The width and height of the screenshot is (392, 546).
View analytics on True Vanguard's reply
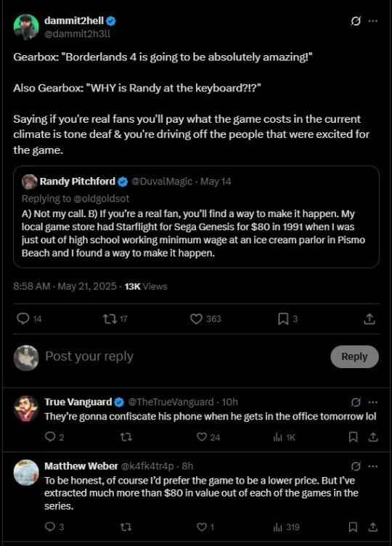pos(284,437)
